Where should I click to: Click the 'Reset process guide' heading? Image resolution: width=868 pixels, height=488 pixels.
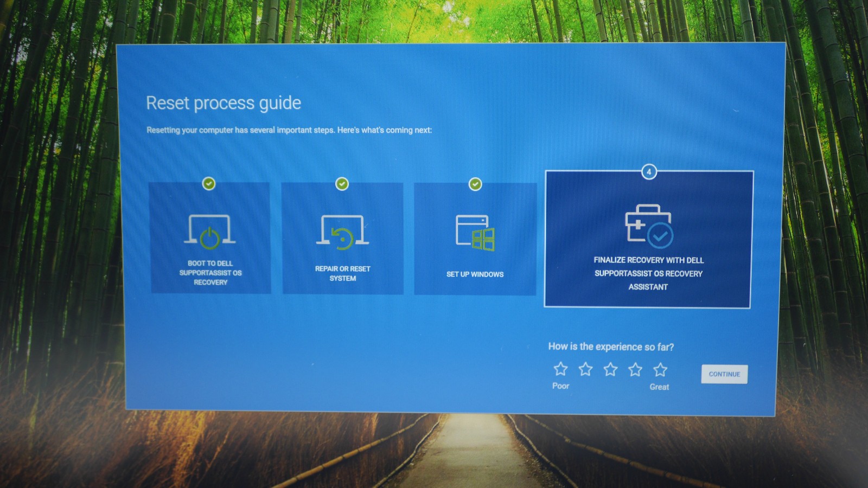pyautogui.click(x=224, y=103)
